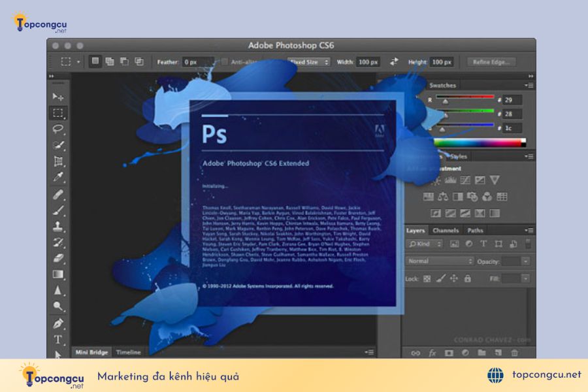Enable Add to selection mode
Viewport: 588px width, 392px height.
[x=110, y=61]
